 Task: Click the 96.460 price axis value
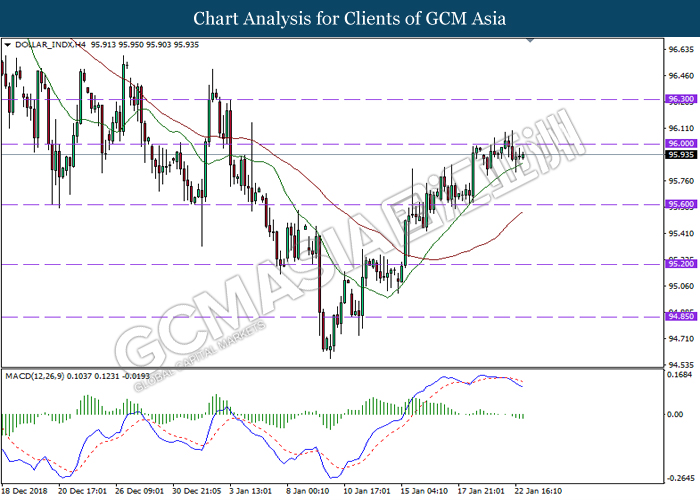681,76
